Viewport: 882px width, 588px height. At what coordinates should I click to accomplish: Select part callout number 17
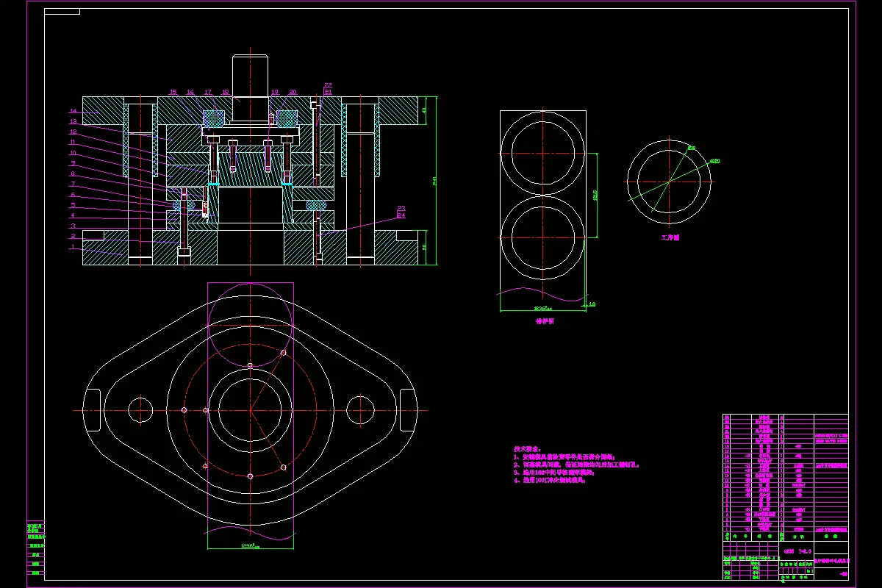208,93
